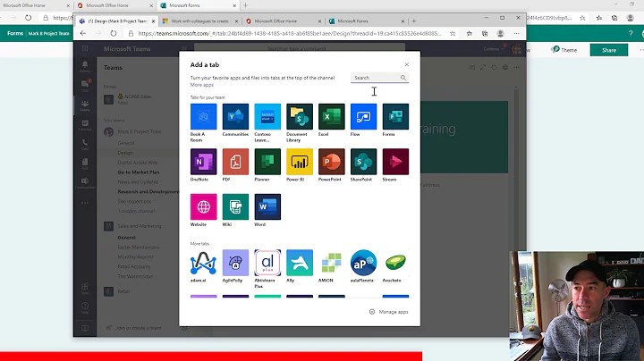Open browser settings ellipsis menu in Teams window

pos(516,34)
